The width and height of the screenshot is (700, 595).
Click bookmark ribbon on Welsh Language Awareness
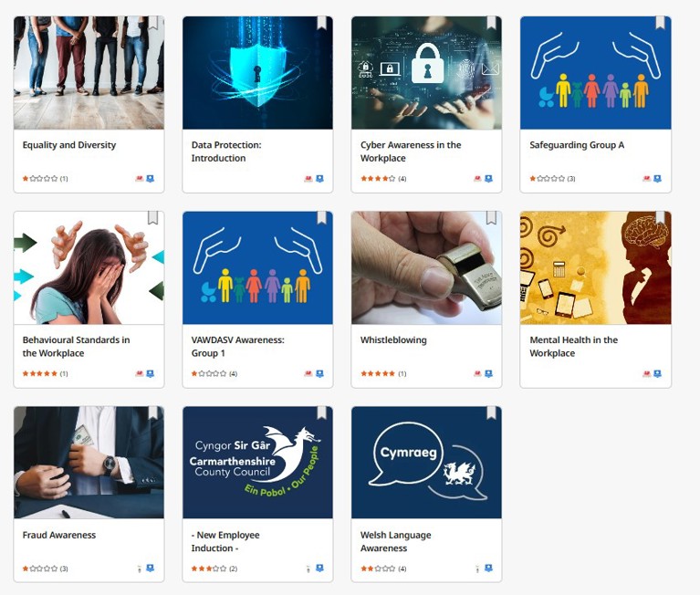tap(491, 412)
